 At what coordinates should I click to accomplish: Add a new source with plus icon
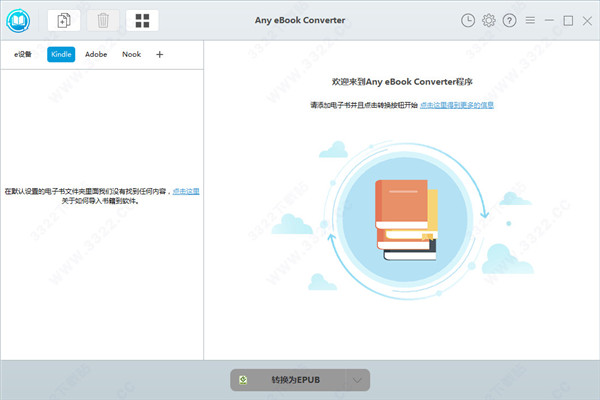[160, 54]
